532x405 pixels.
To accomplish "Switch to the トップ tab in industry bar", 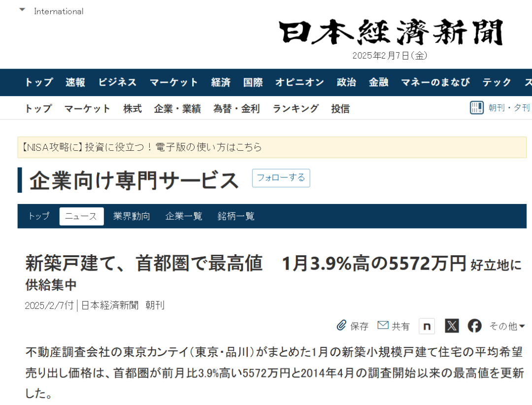I will (39, 216).
